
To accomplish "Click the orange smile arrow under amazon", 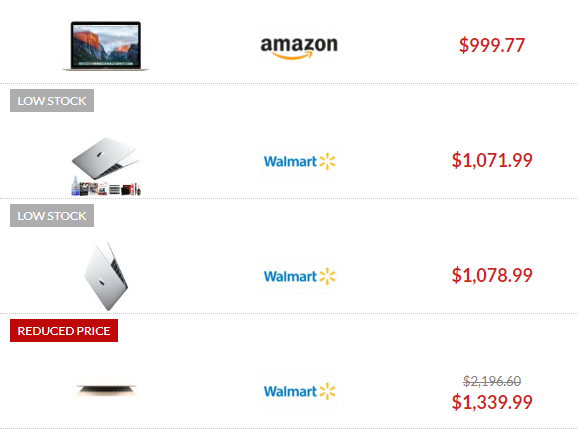I will click(x=292, y=56).
